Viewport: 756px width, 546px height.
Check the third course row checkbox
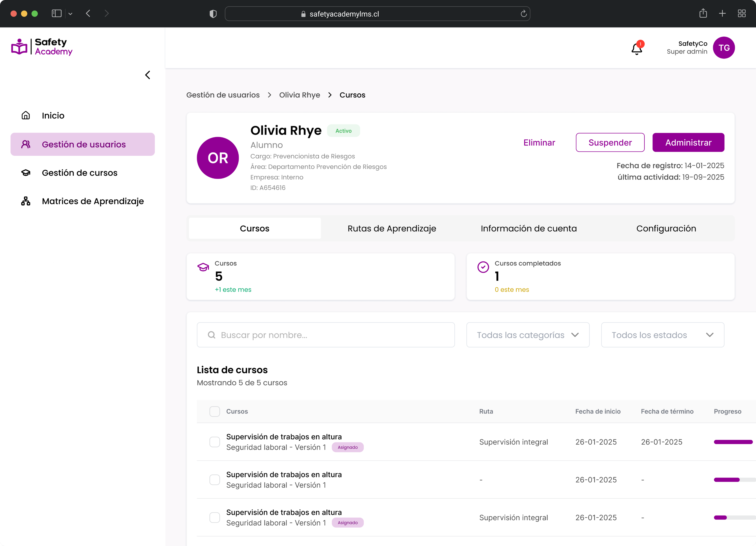[215, 517]
